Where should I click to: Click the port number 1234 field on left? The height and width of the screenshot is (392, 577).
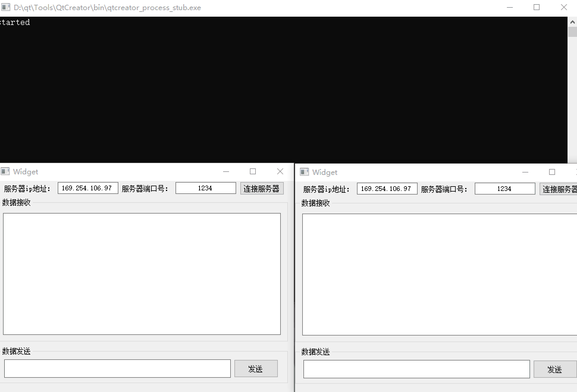tap(205, 188)
